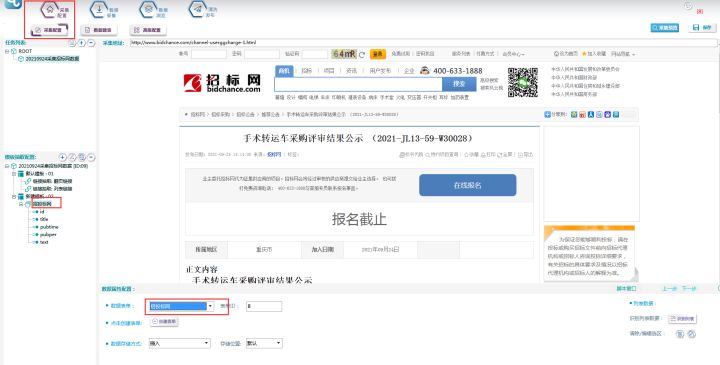Click the captcha code input field
This screenshot has height=365, width=720.
pyautogui.click(x=315, y=54)
